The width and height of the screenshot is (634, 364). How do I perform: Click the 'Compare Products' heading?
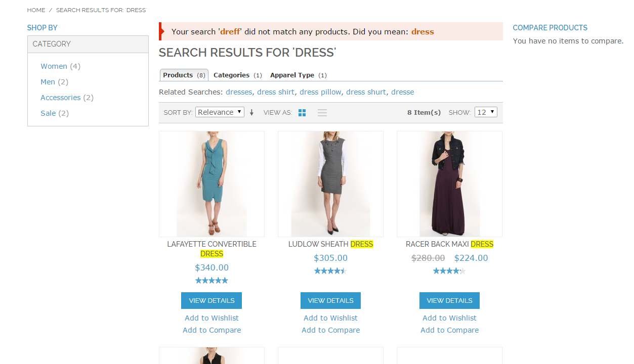550,28
